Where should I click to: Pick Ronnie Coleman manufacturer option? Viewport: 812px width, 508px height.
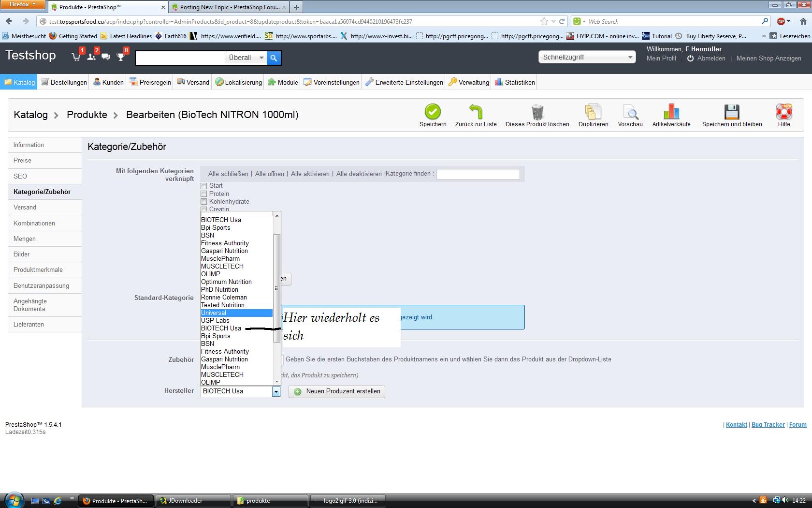click(x=237, y=298)
